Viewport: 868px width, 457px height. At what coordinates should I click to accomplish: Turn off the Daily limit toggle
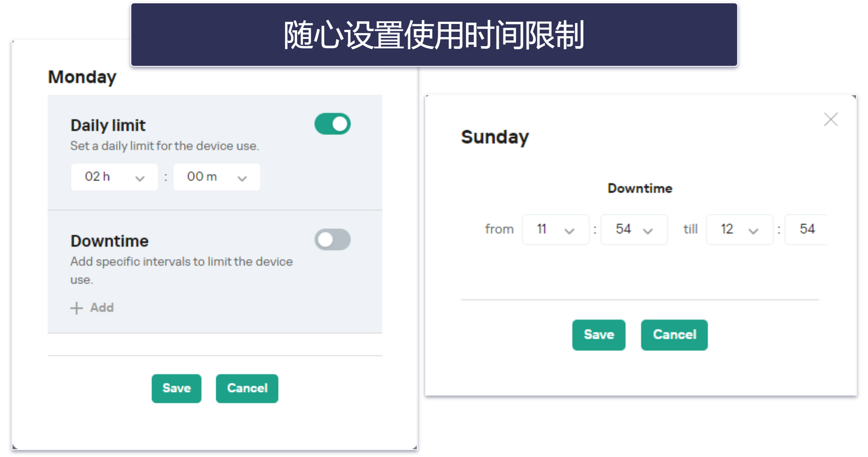[x=332, y=124]
